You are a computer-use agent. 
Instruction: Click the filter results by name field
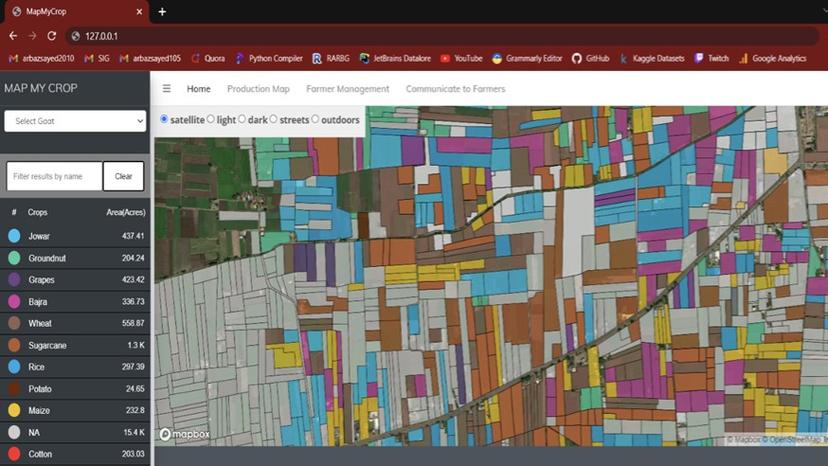[54, 176]
